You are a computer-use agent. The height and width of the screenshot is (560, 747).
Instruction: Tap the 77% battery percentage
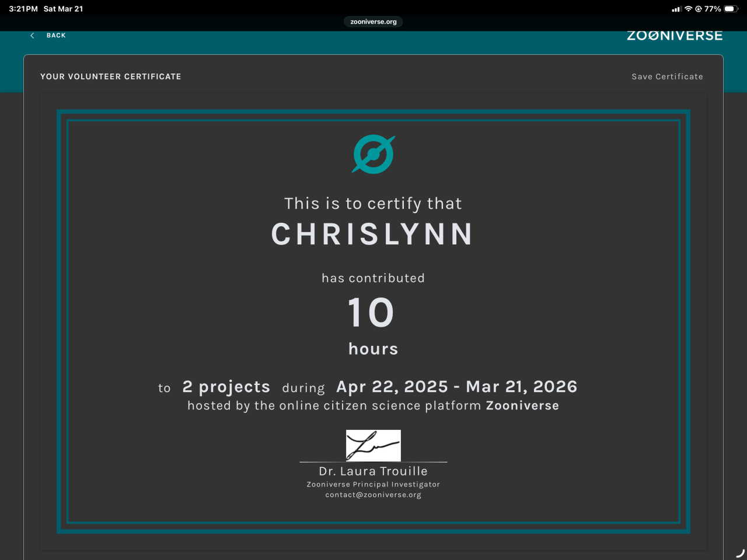[713, 9]
